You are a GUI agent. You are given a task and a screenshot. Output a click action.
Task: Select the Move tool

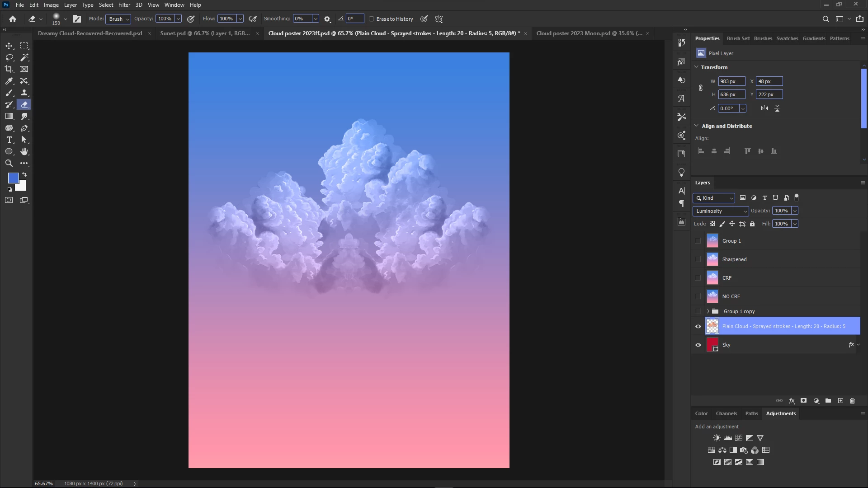9,46
